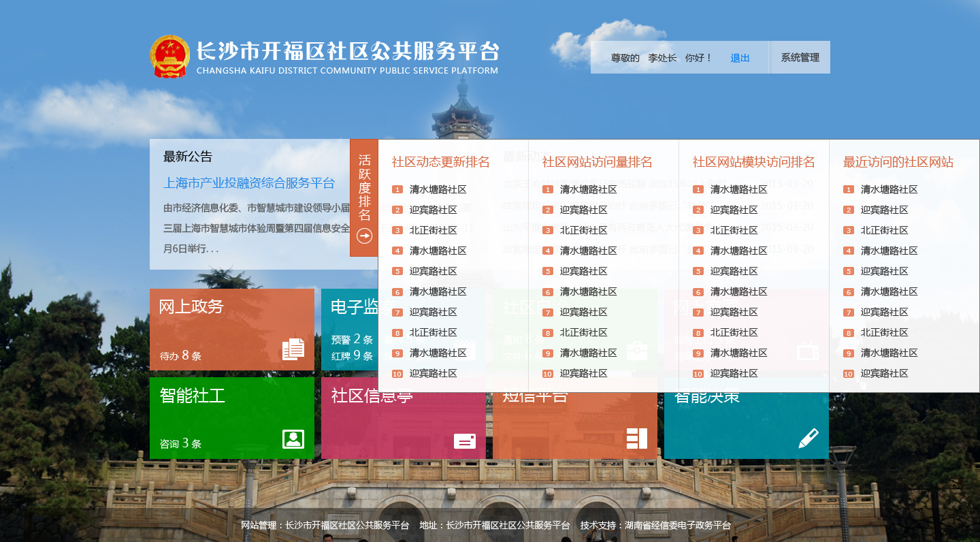
Task: Click the platform title 长沙市开福区社区公共服务平台
Action: 348,51
